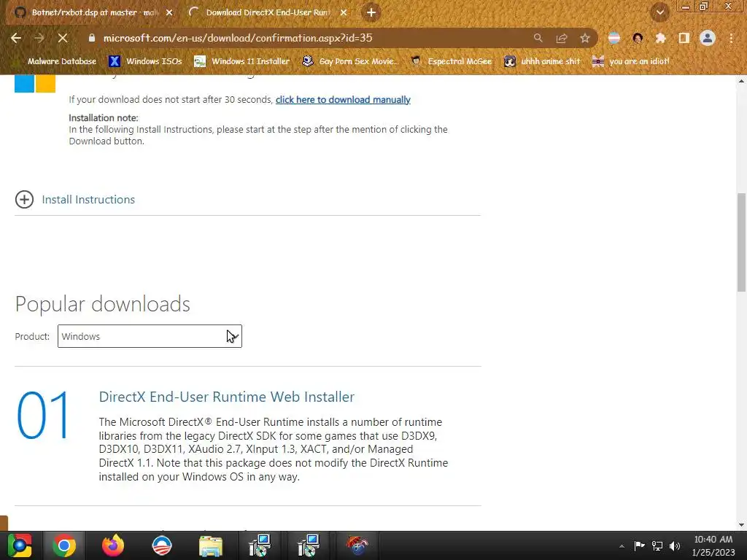Click the download manually link
Image resolution: width=747 pixels, height=560 pixels.
(x=343, y=99)
